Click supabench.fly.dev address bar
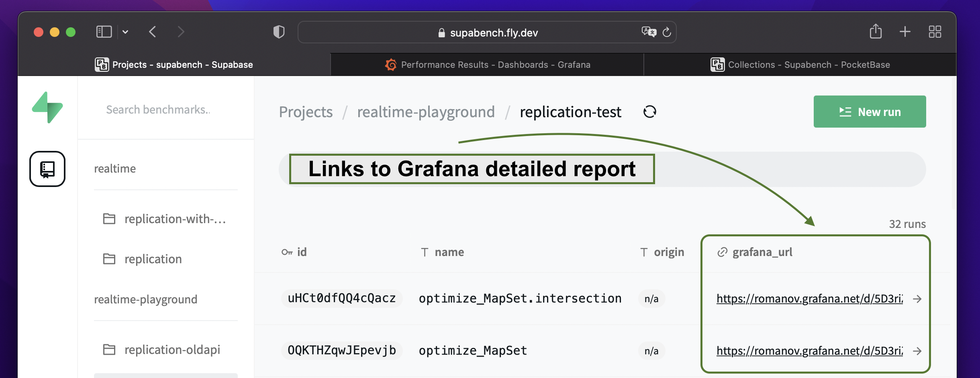The image size is (980, 378). [487, 33]
